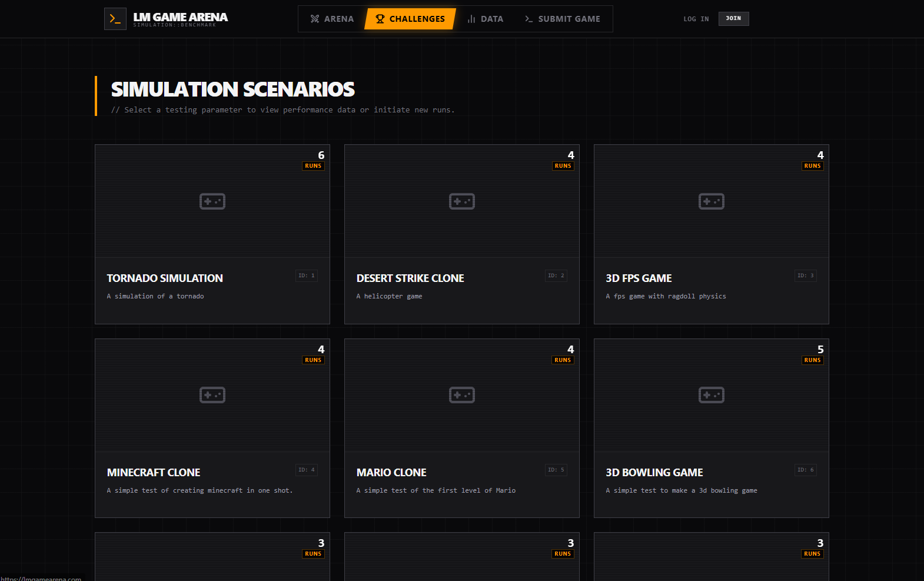Click the prompt icon in Submit Game tab
Screen dimensions: 924x581
click(x=529, y=19)
